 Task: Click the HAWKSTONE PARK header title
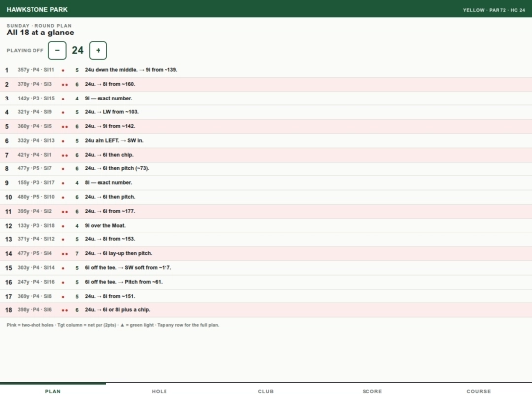[x=37, y=10]
